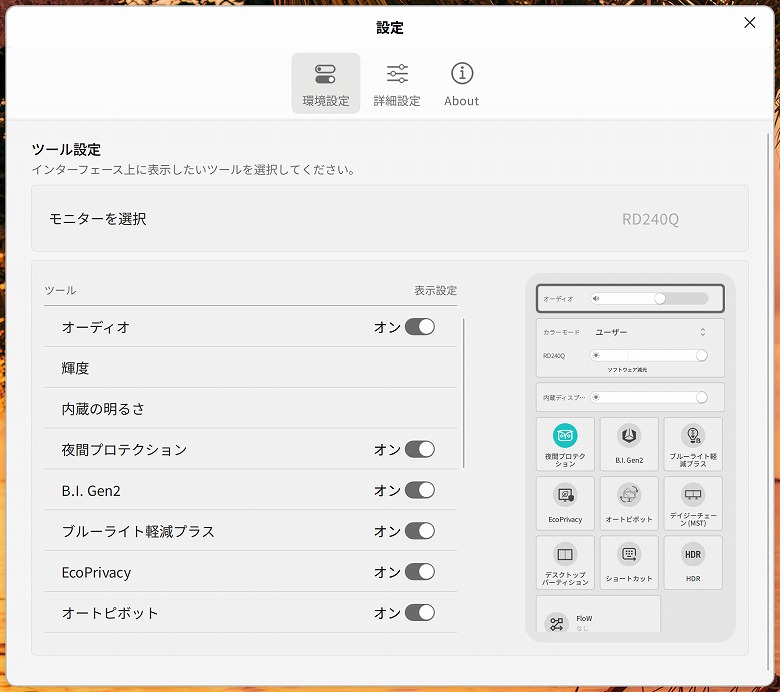Viewport: 780px width, 692px height.
Task: Turn off the オーディオ toggle
Action: click(420, 327)
